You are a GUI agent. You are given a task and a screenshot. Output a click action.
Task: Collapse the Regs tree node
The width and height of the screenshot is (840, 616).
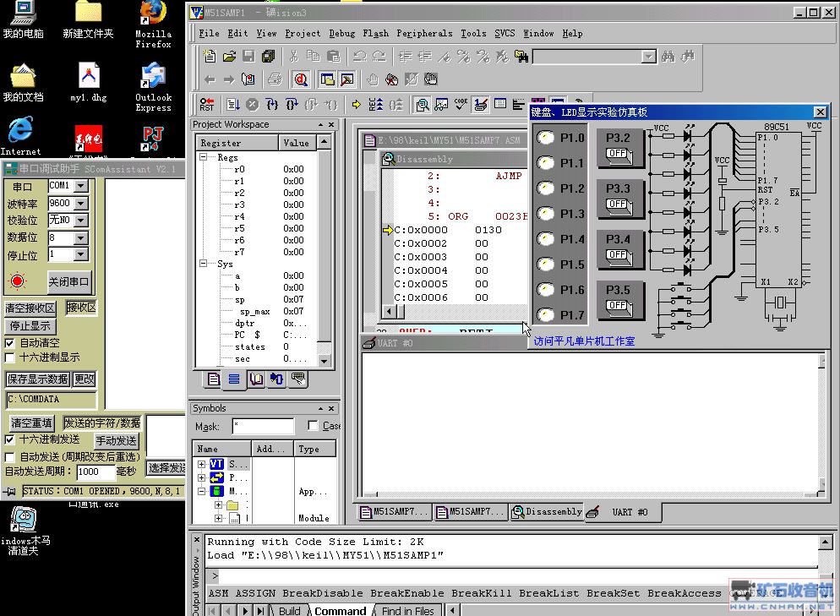tap(205, 158)
